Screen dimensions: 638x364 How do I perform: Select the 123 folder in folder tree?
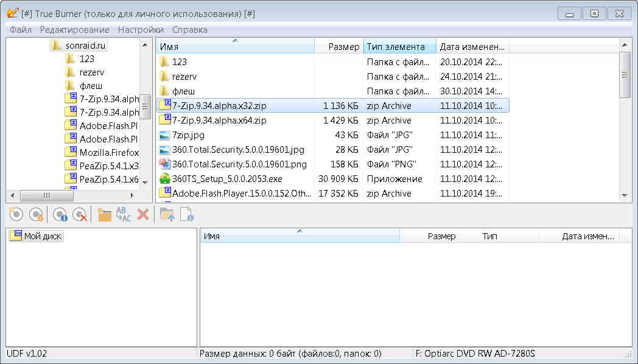click(86, 58)
